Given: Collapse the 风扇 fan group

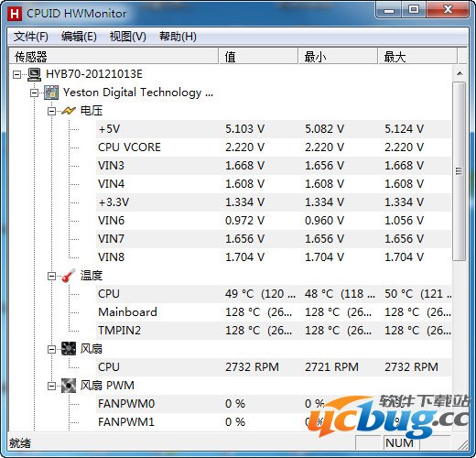Looking at the screenshot, I should coord(51,349).
